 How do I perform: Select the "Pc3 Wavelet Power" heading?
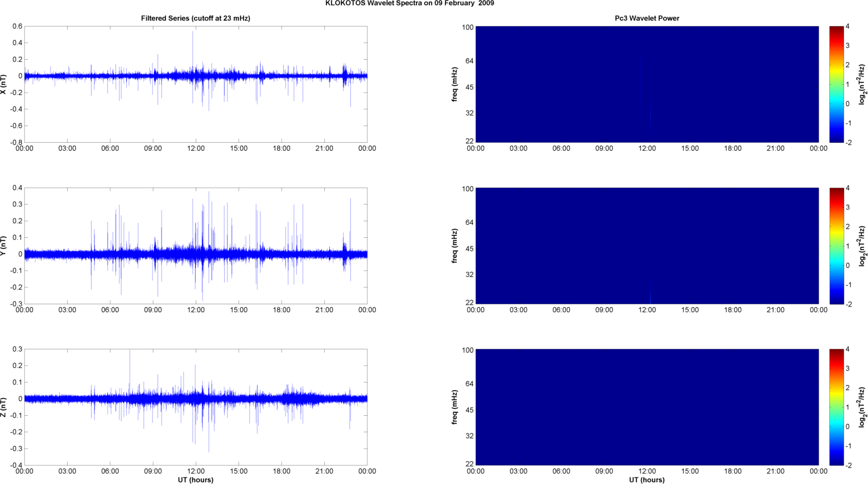pyautogui.click(x=647, y=18)
